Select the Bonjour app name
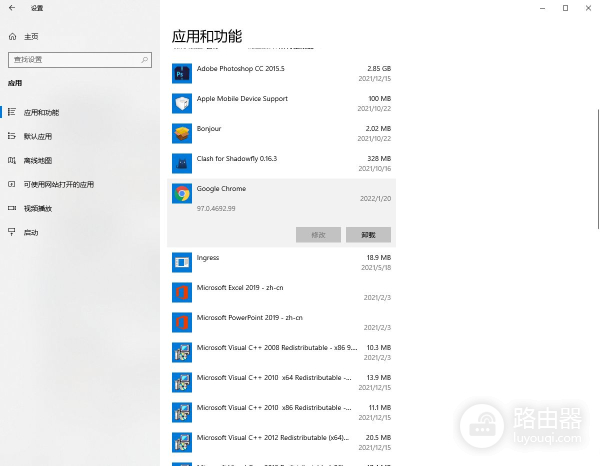The width and height of the screenshot is (600, 466). point(209,129)
